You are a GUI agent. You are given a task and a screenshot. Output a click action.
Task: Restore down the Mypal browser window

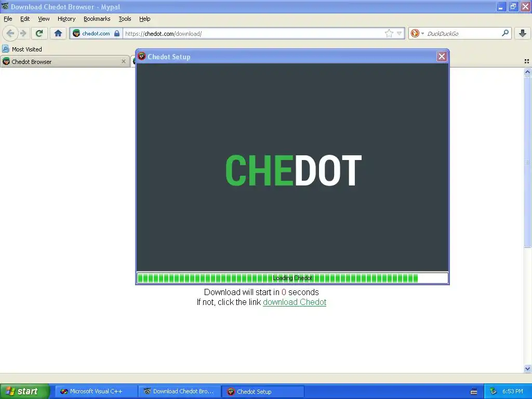(513, 7)
